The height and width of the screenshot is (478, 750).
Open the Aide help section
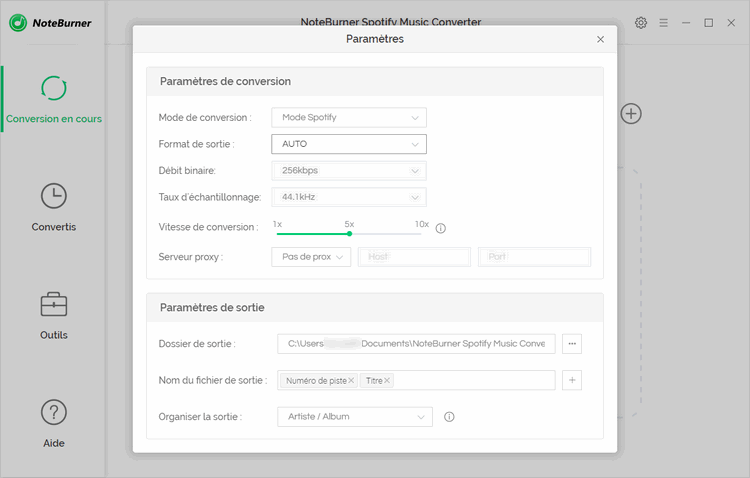54,423
